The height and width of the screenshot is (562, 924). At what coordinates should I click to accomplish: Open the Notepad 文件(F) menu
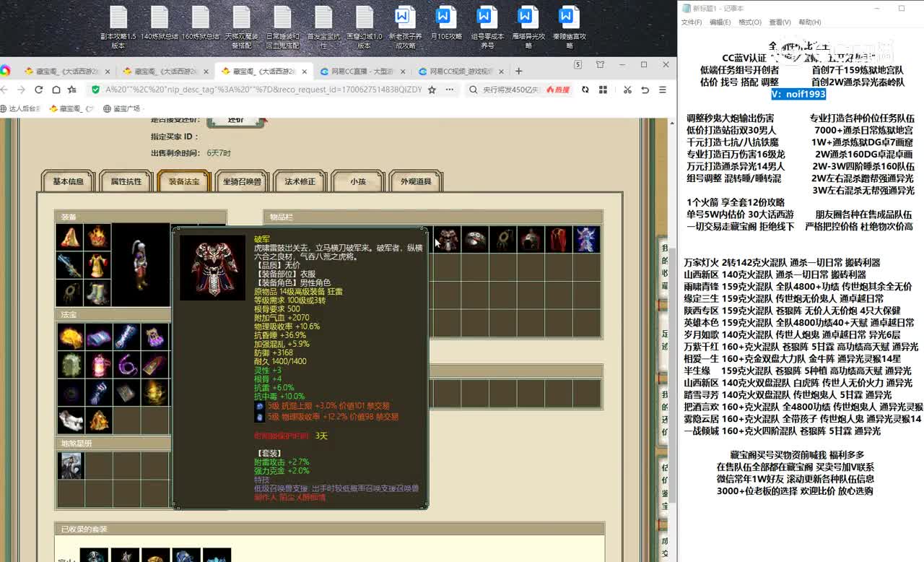[x=692, y=22]
